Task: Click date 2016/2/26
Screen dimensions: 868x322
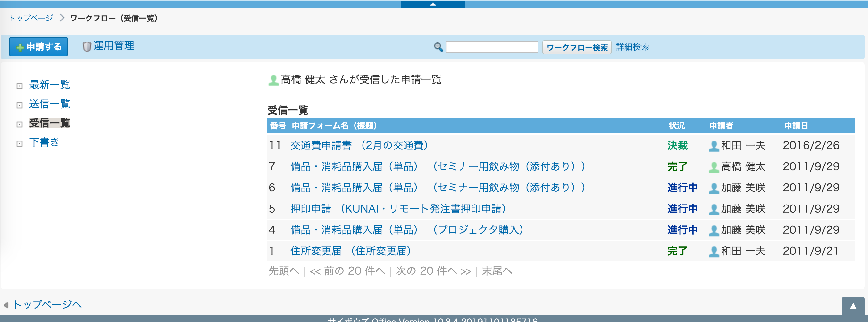Action: coord(811,145)
